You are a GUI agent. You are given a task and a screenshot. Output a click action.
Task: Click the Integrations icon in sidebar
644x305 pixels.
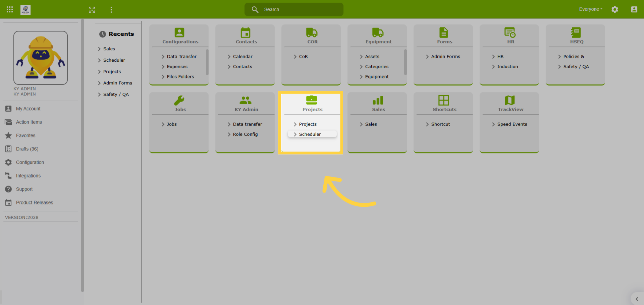(x=8, y=176)
